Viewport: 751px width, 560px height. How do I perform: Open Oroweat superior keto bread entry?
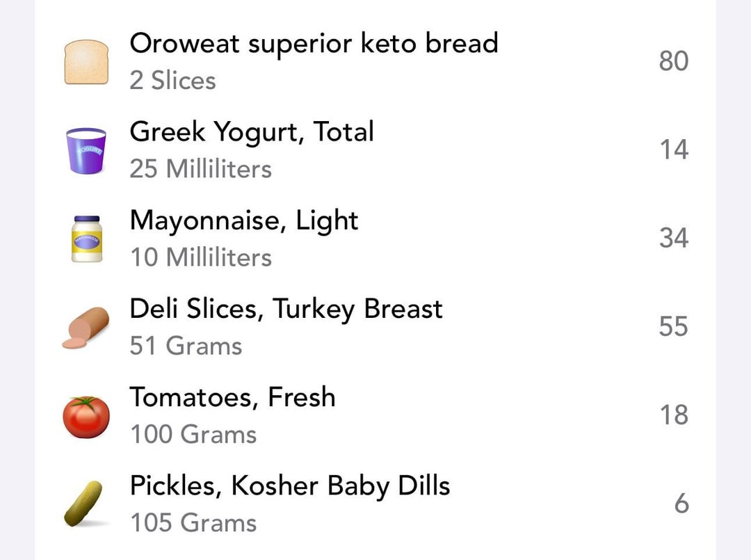point(375,61)
